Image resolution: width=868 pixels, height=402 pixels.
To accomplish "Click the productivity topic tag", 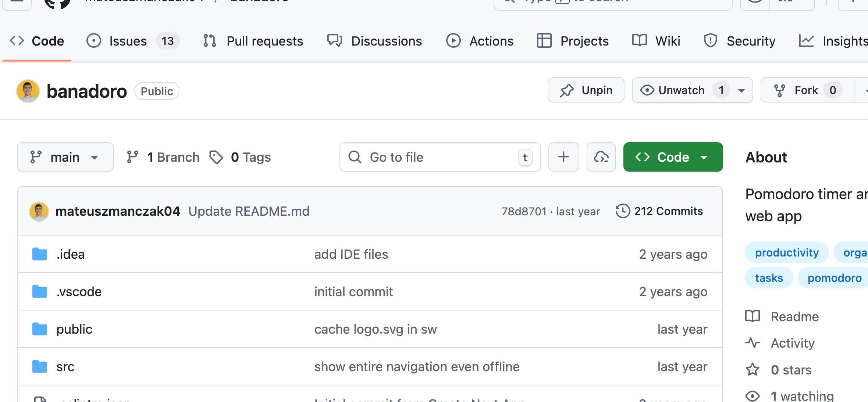I will (x=787, y=252).
